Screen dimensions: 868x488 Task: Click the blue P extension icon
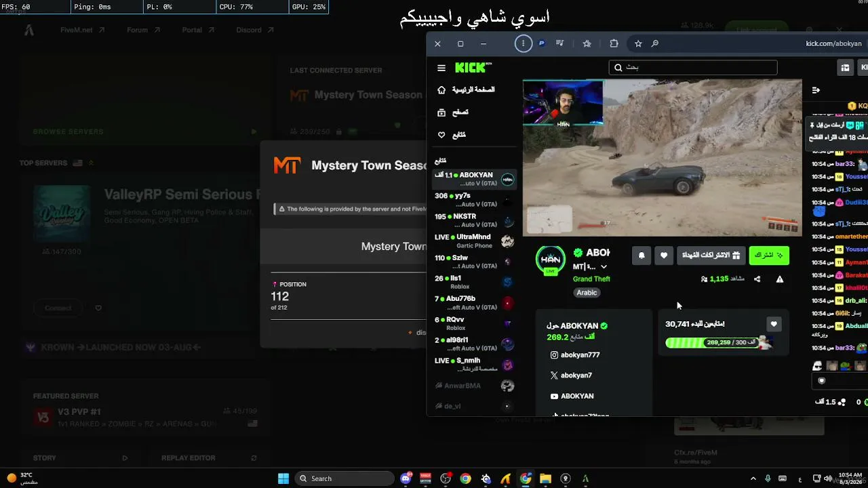(x=541, y=43)
